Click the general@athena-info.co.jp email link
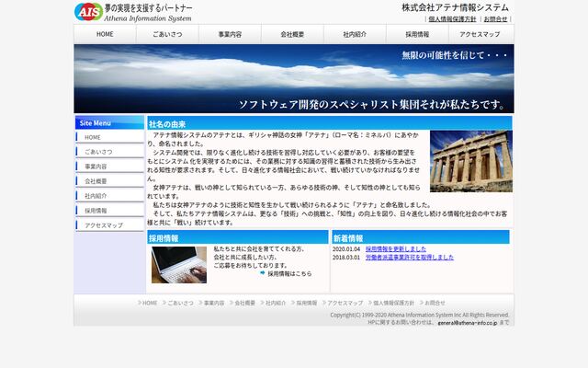This screenshot has height=368, width=588. tap(468, 323)
